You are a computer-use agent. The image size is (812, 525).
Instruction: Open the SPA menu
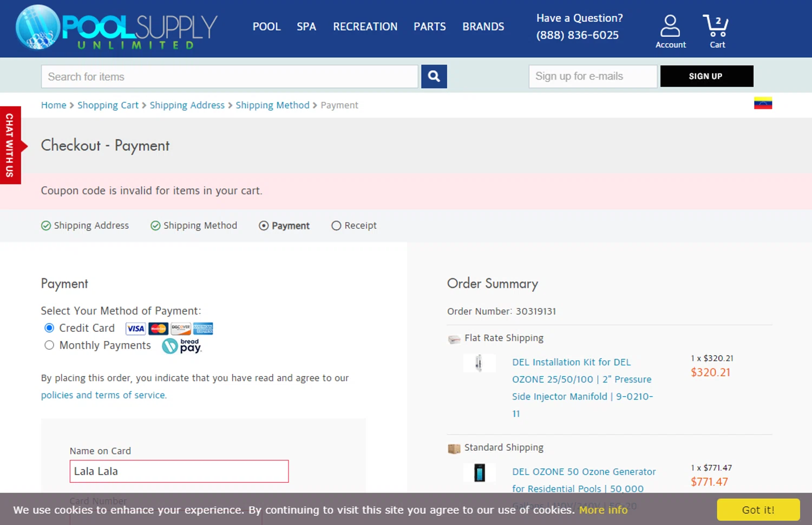click(x=306, y=27)
